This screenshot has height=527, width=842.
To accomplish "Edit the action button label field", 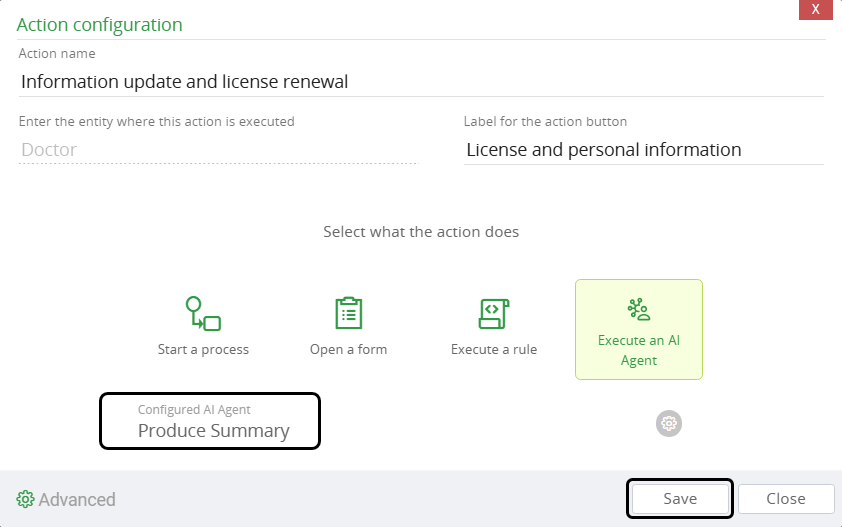I will 643,149.
